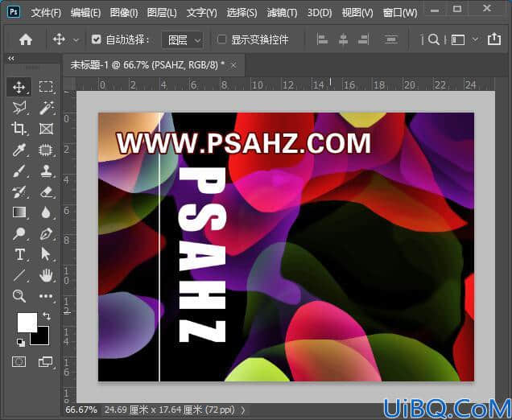Select the Gradient tool

[19, 212]
